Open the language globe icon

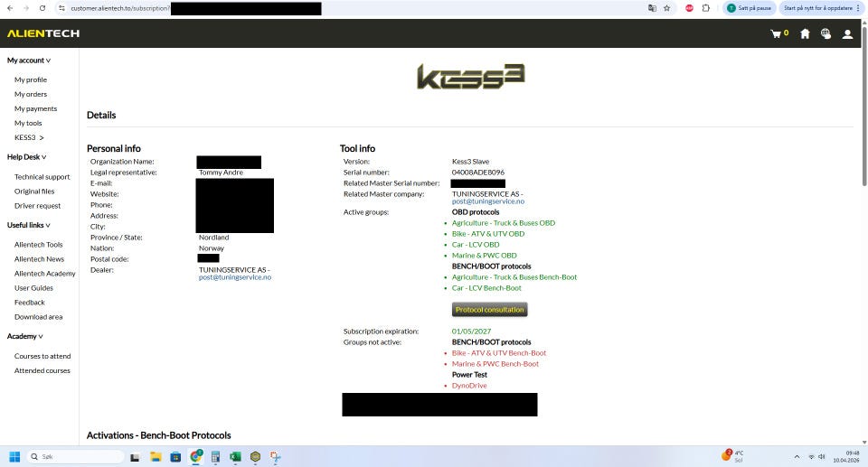(x=826, y=33)
